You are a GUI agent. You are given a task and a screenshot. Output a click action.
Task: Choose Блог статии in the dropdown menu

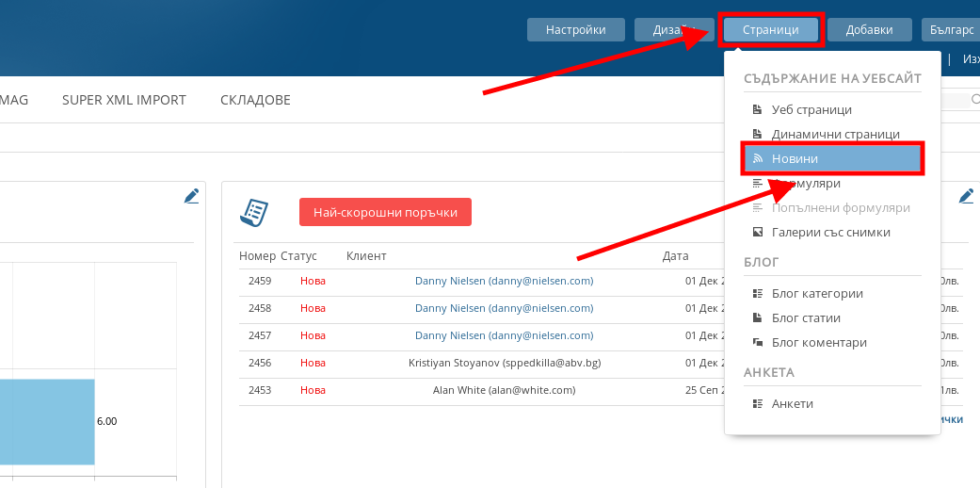(806, 318)
